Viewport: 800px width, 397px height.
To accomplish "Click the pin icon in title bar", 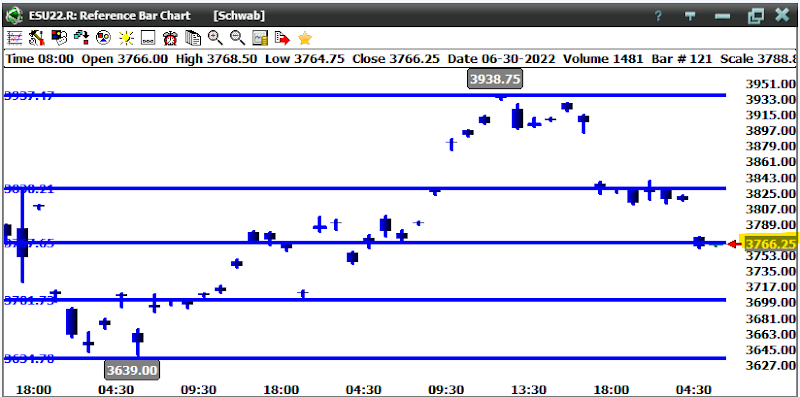I will (x=690, y=16).
